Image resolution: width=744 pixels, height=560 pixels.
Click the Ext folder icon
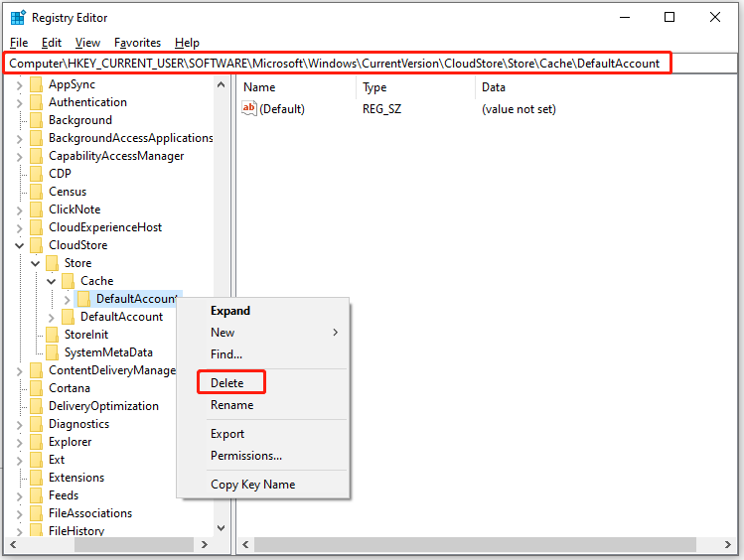point(36,460)
